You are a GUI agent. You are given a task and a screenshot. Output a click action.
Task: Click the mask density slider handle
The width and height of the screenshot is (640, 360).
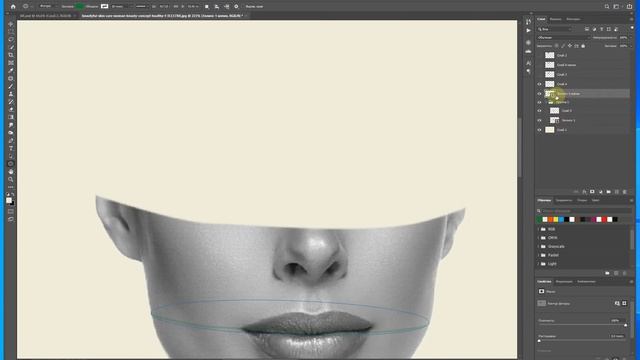[x=625, y=325]
